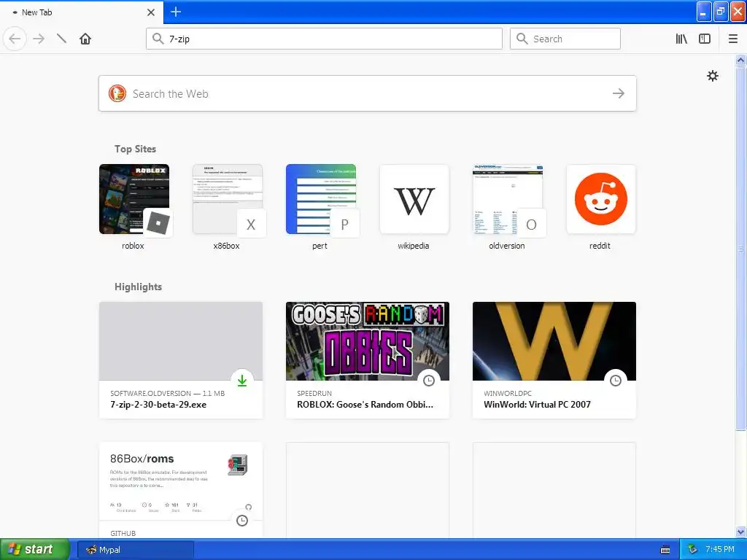Submit web search with arrow icon
Viewport: 747px width, 560px height.
[619, 93]
